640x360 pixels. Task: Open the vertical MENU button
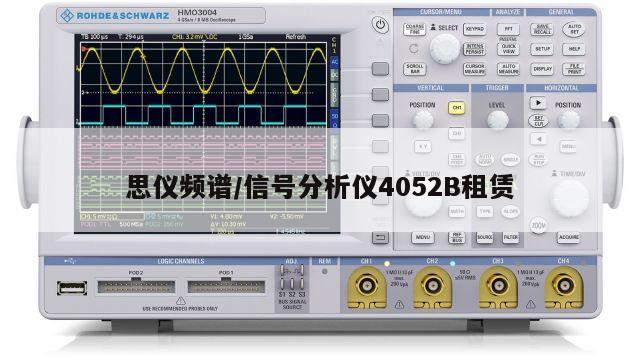pyautogui.click(x=422, y=238)
